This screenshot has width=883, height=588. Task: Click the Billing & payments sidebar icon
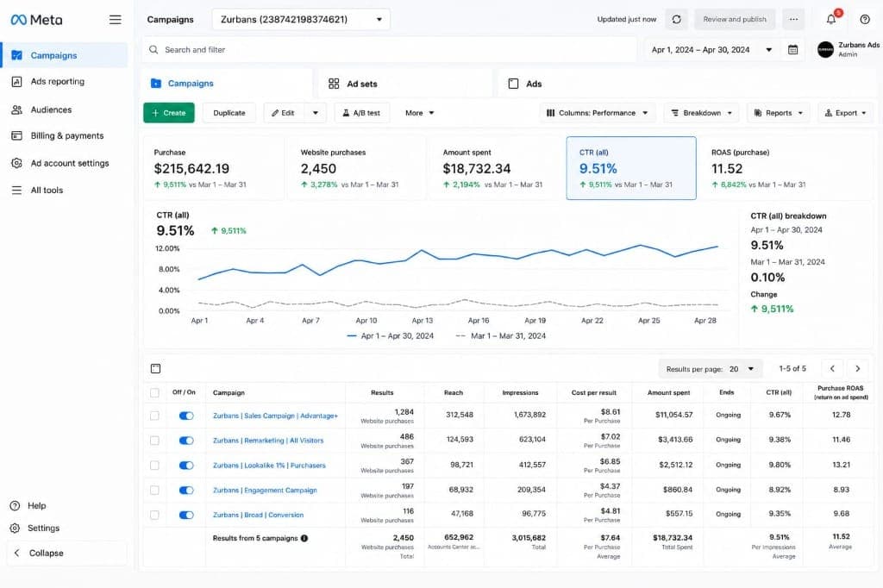pyautogui.click(x=17, y=135)
